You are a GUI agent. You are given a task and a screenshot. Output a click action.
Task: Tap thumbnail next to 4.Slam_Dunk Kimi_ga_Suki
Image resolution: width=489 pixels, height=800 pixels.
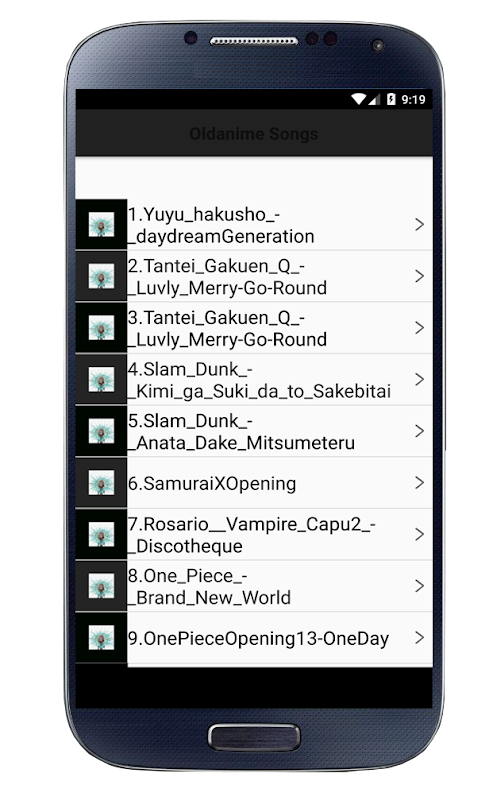(101, 380)
